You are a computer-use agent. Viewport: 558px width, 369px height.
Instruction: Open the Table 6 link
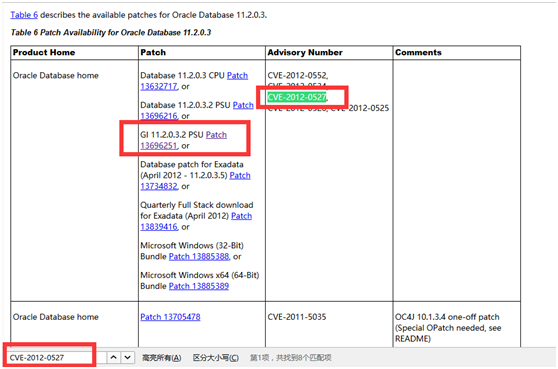click(24, 15)
